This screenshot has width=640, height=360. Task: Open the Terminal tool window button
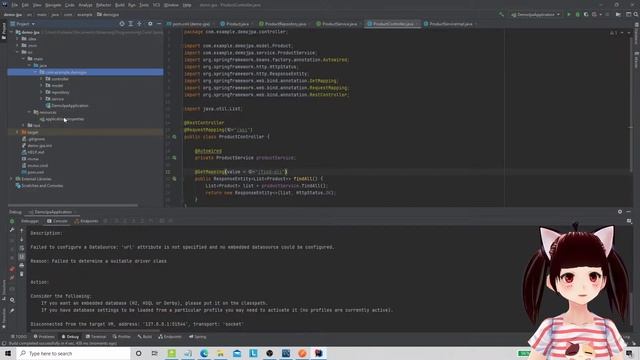[x=96, y=337]
